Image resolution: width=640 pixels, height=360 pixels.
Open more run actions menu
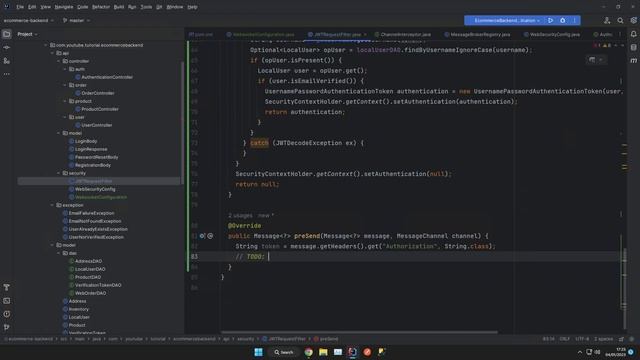(574, 20)
